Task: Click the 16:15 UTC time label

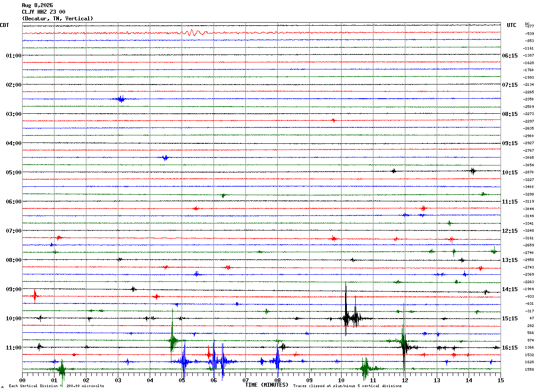Action: click(510, 348)
